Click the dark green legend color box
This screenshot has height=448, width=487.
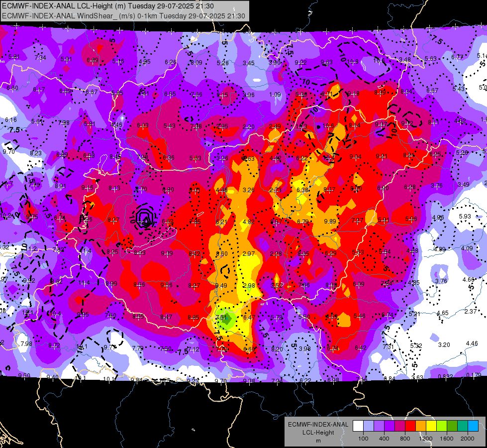pyautogui.click(x=452, y=426)
